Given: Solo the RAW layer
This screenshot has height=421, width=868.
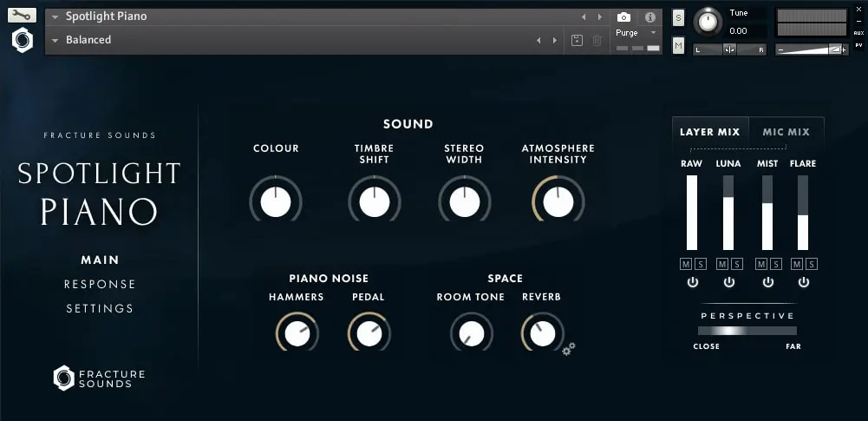Looking at the screenshot, I should coord(701,264).
